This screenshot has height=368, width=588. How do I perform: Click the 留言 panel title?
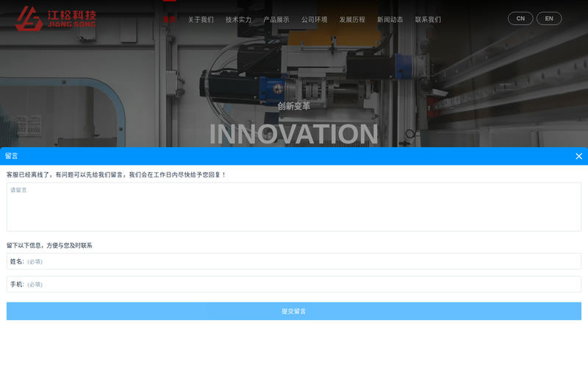point(11,156)
